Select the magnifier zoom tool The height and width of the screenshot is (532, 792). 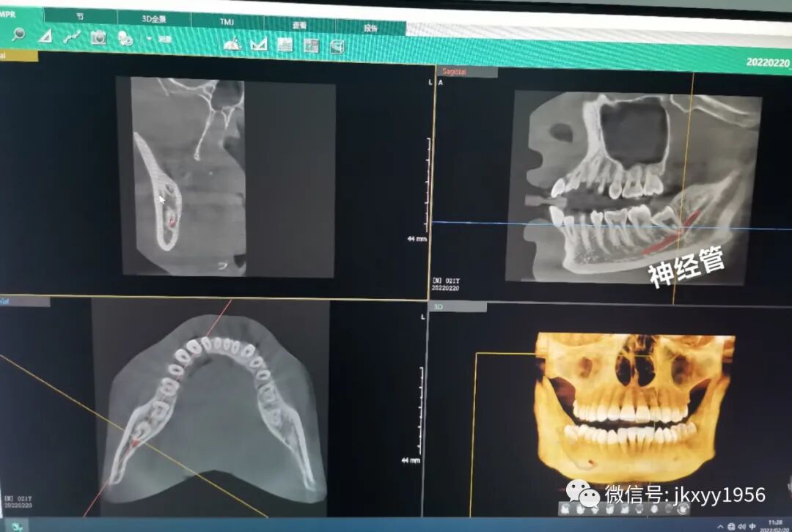(x=18, y=34)
